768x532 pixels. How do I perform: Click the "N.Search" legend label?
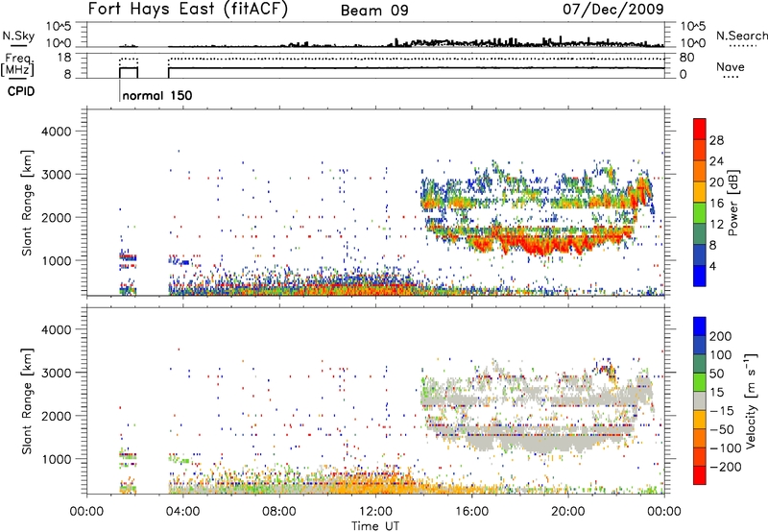pos(742,36)
